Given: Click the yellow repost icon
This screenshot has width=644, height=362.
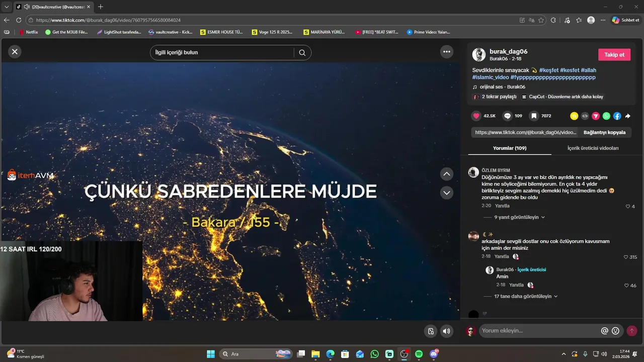Looking at the screenshot, I should click(x=574, y=116).
